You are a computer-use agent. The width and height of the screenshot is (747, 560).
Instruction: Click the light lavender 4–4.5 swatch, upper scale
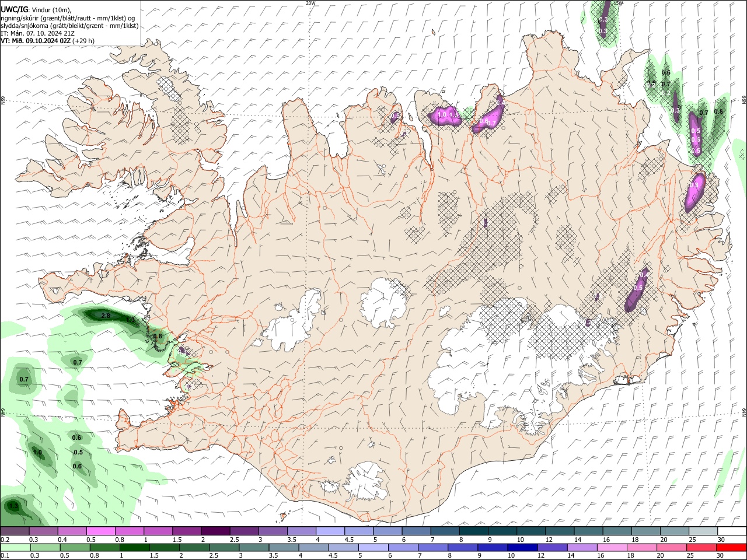coord(330,531)
